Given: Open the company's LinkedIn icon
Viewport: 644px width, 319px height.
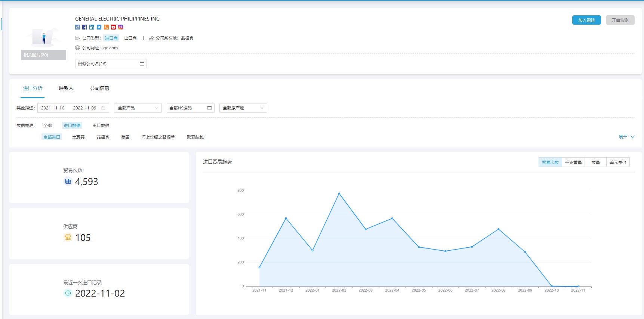Looking at the screenshot, I should coord(92,27).
